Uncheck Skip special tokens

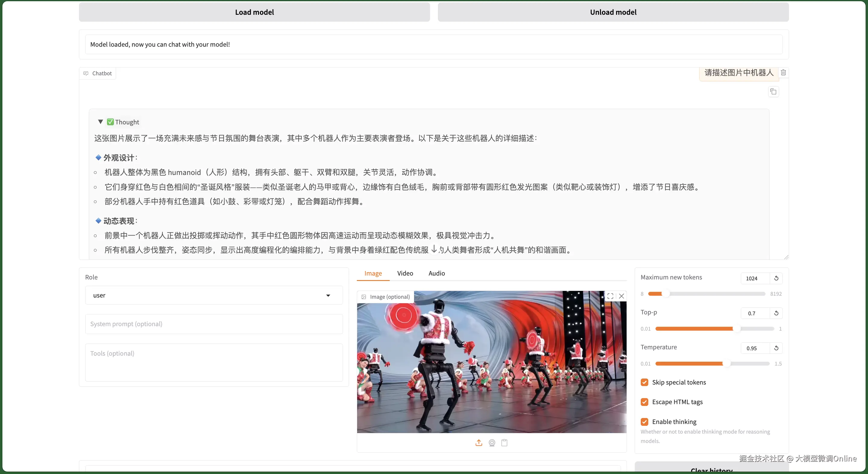click(x=644, y=382)
